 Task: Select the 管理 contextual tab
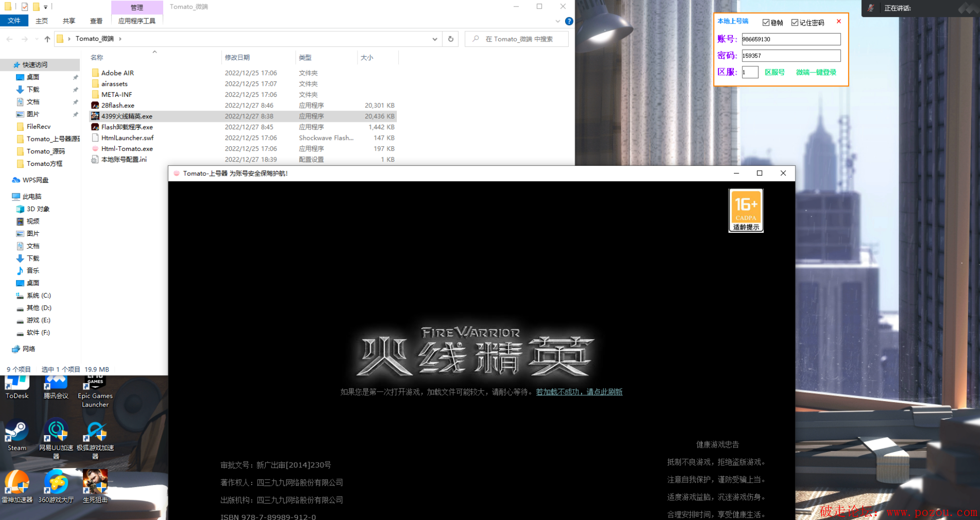point(137,7)
